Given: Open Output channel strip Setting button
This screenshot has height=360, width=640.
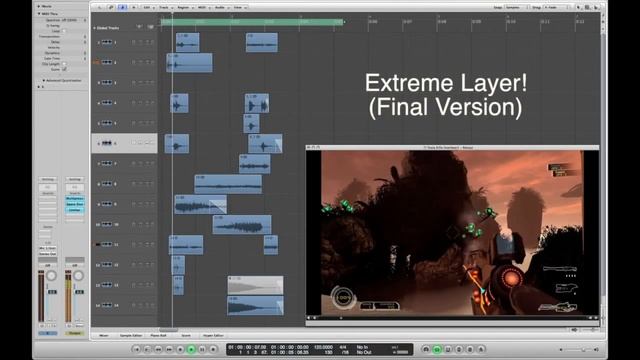Looking at the screenshot, I should (x=75, y=179).
